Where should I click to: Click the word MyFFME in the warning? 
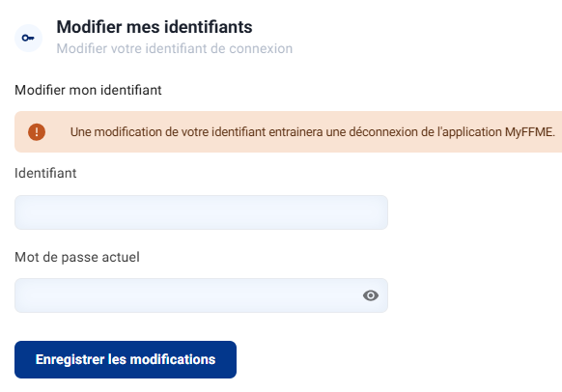click(530, 132)
